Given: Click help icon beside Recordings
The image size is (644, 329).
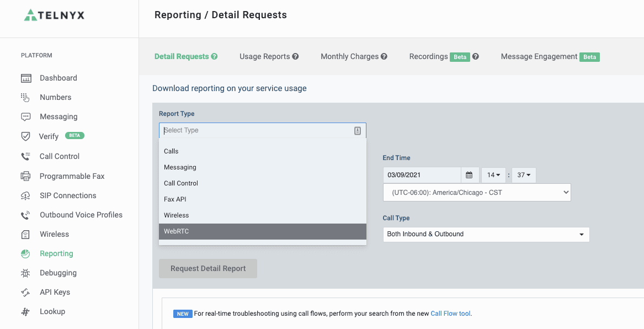Looking at the screenshot, I should tap(476, 57).
